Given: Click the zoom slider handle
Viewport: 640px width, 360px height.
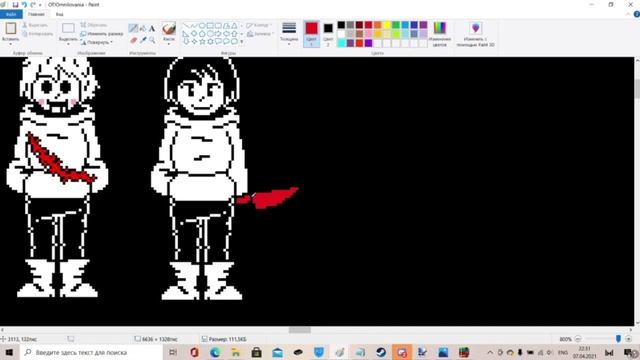Looking at the screenshot, I should [618, 339].
